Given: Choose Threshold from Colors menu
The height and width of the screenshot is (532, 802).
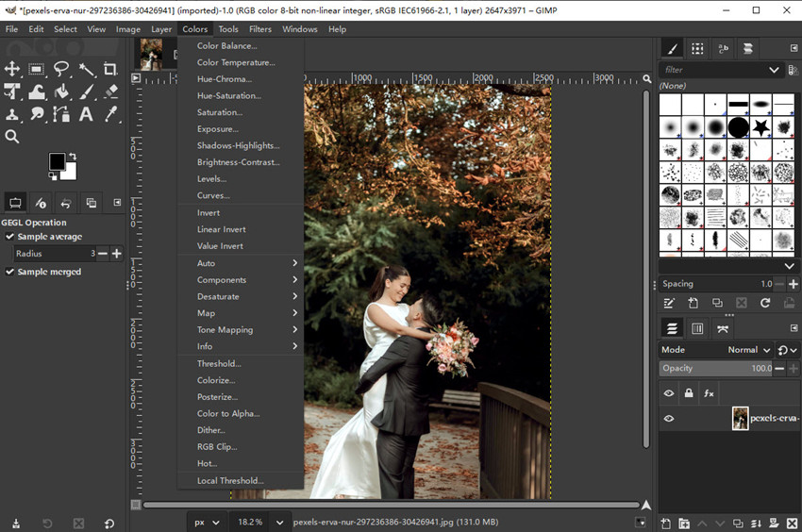Looking at the screenshot, I should [x=241, y=364].
